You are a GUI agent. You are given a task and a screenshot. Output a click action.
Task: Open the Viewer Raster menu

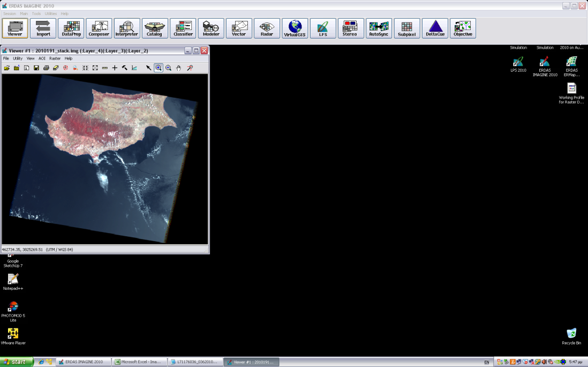[55, 58]
